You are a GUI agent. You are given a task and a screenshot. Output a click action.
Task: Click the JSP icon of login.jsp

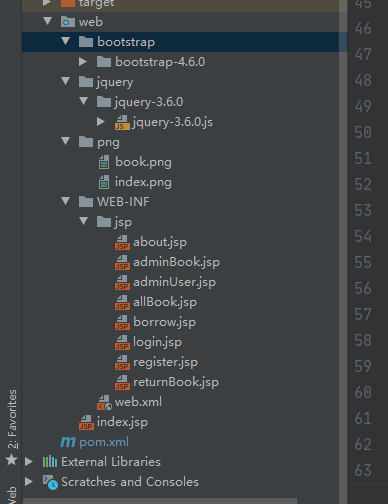point(122,342)
